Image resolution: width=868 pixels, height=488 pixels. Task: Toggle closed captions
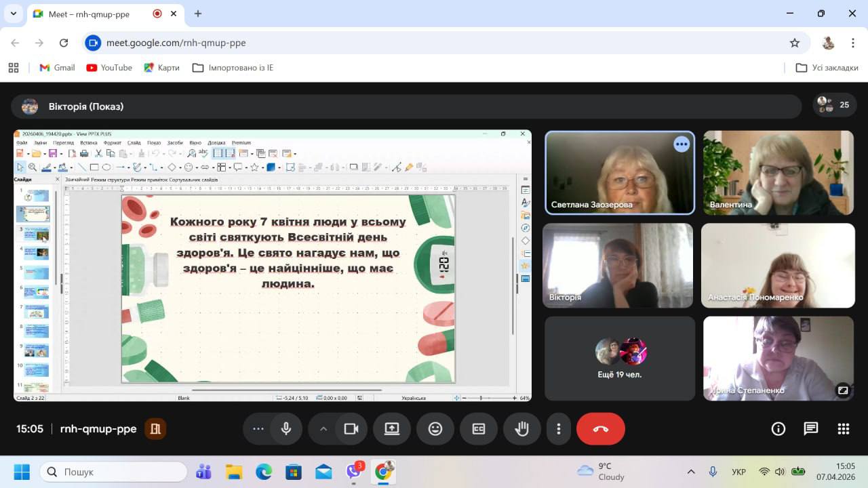coord(479,428)
